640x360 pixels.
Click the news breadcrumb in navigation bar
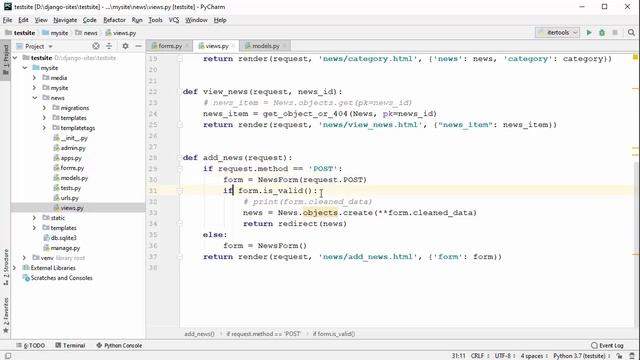pyautogui.click(x=87, y=33)
